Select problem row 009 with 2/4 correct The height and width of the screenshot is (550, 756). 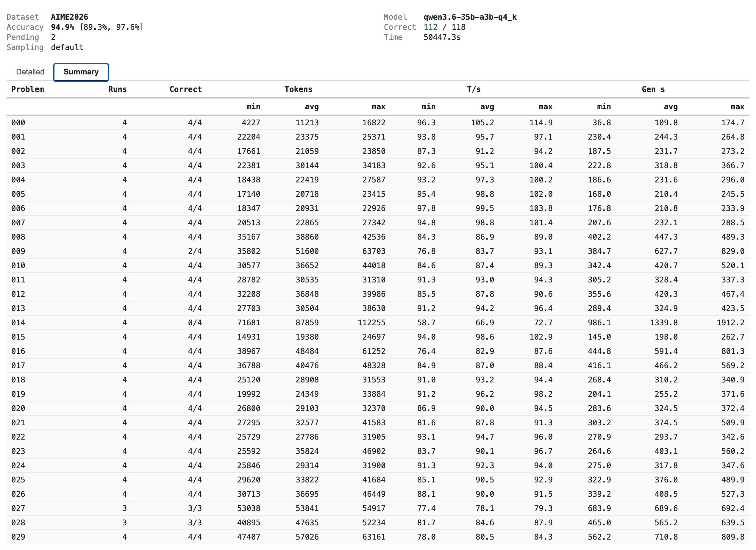click(x=378, y=251)
